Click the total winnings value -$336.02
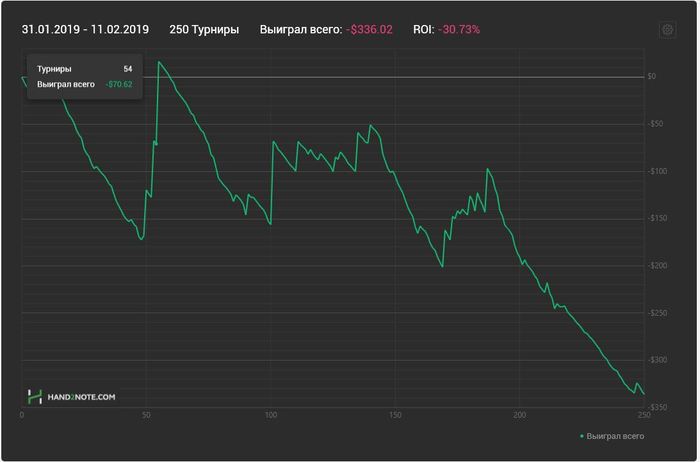Viewport: 700px width, 462px height. [369, 29]
